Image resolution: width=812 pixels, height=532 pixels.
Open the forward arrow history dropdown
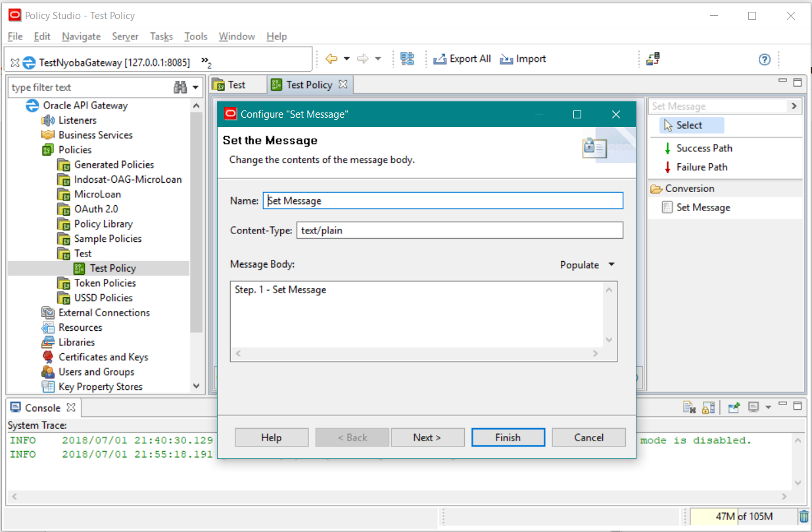point(377,59)
